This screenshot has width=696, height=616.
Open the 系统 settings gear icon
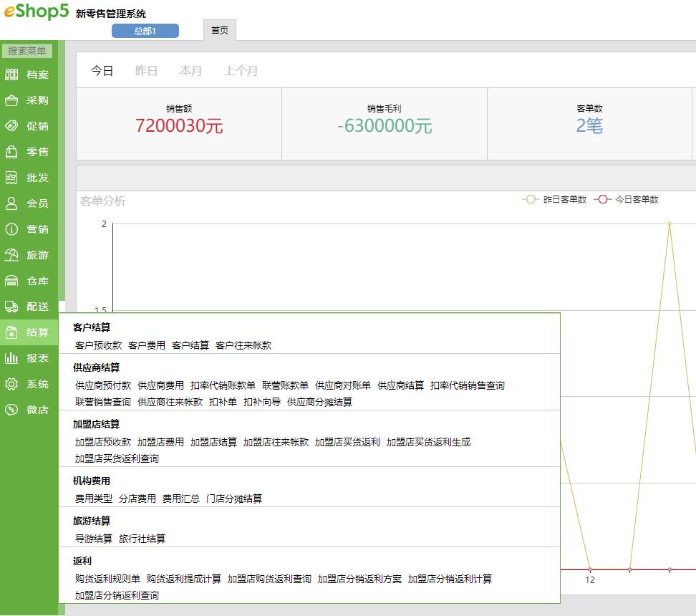click(11, 384)
